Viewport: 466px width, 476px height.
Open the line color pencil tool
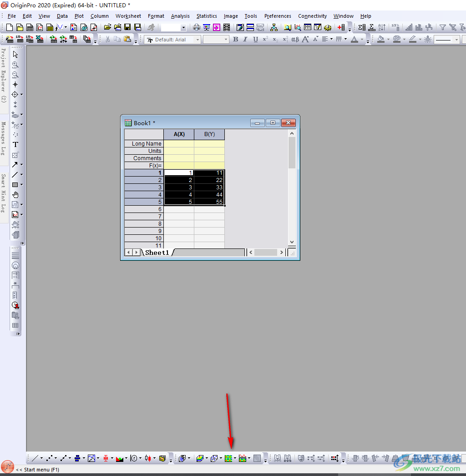pos(413,39)
